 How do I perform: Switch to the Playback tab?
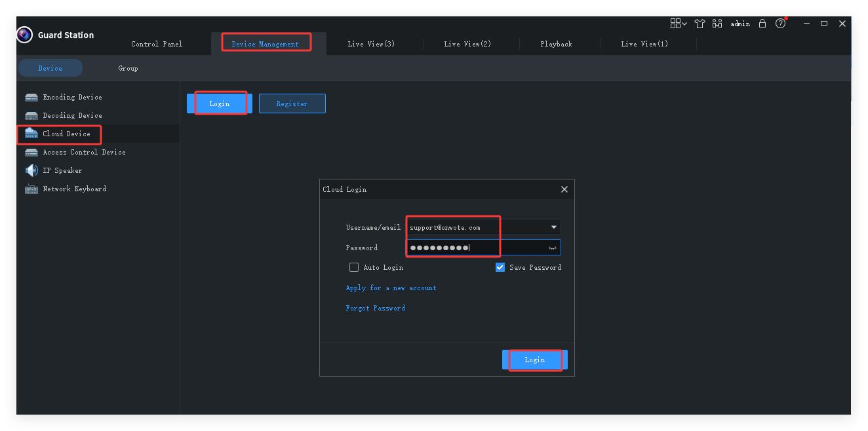(556, 44)
